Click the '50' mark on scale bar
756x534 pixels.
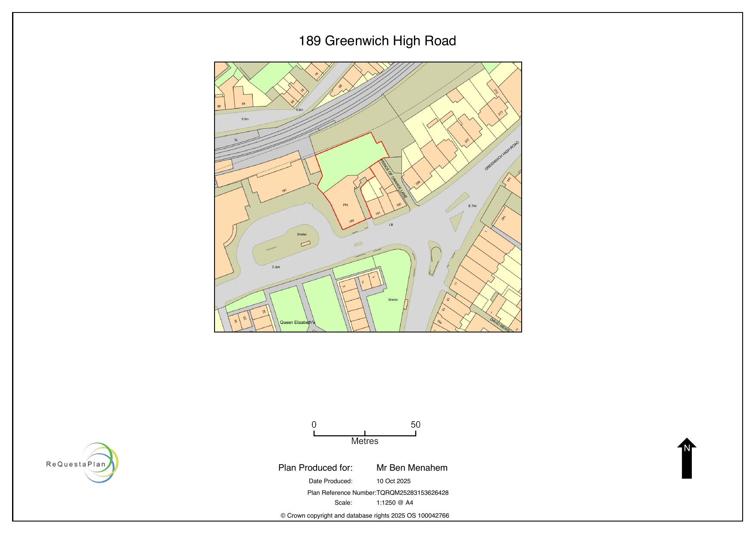pos(415,425)
